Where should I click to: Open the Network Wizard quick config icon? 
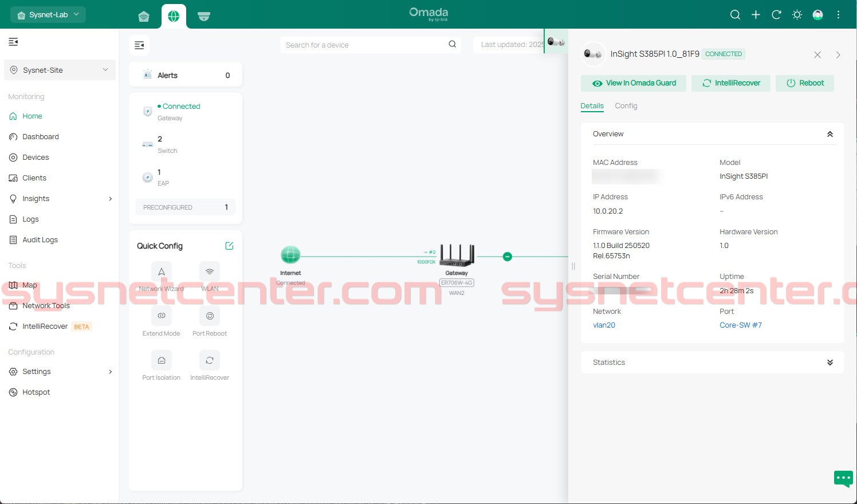(162, 272)
